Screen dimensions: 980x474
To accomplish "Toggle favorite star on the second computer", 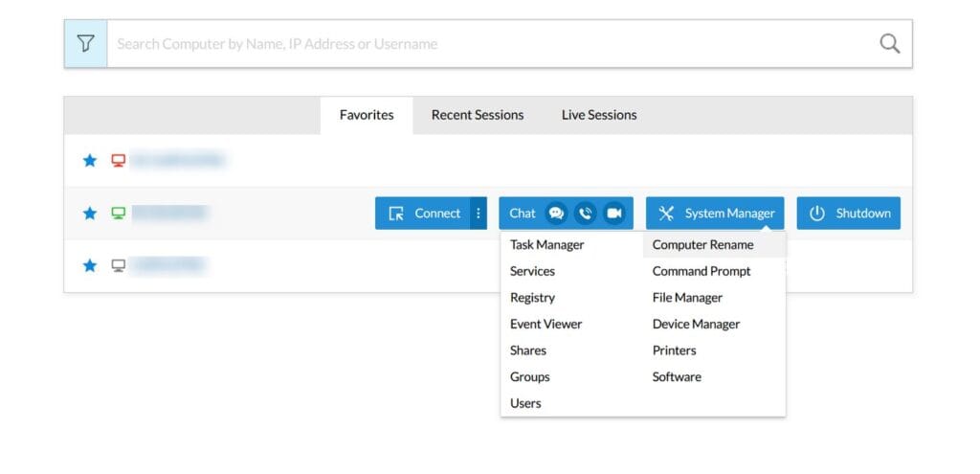I will pyautogui.click(x=90, y=214).
